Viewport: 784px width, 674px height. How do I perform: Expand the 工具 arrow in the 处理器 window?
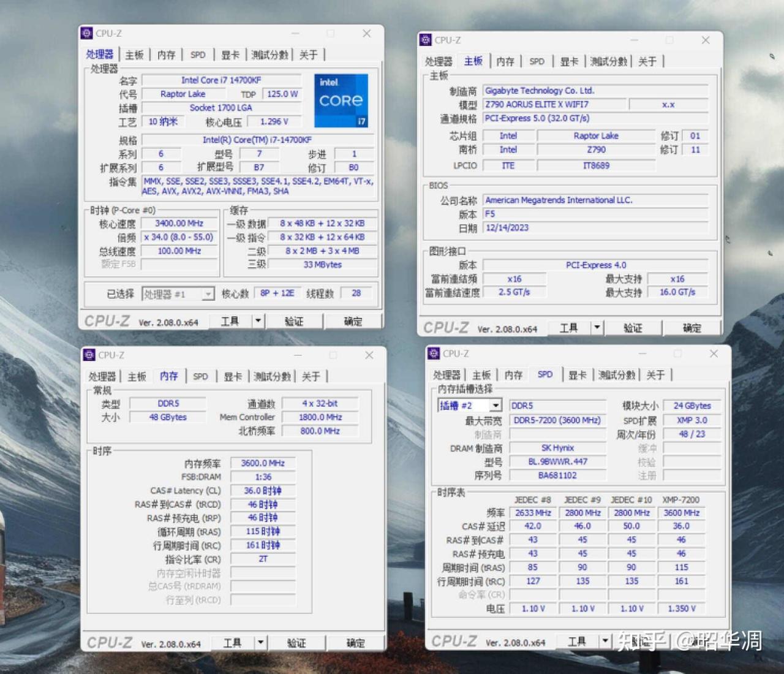pos(258,321)
